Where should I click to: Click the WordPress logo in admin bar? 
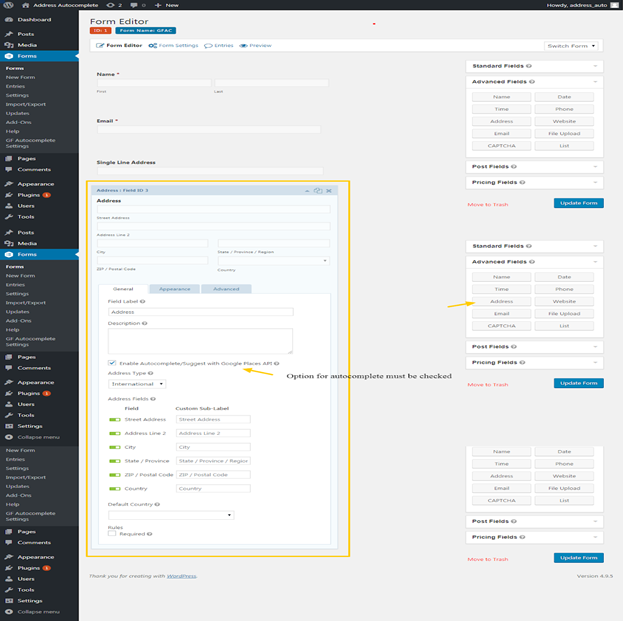tap(8, 5)
